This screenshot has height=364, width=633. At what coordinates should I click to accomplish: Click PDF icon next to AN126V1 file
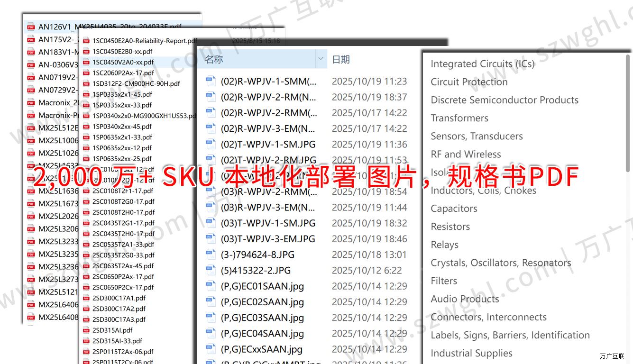tap(31, 27)
